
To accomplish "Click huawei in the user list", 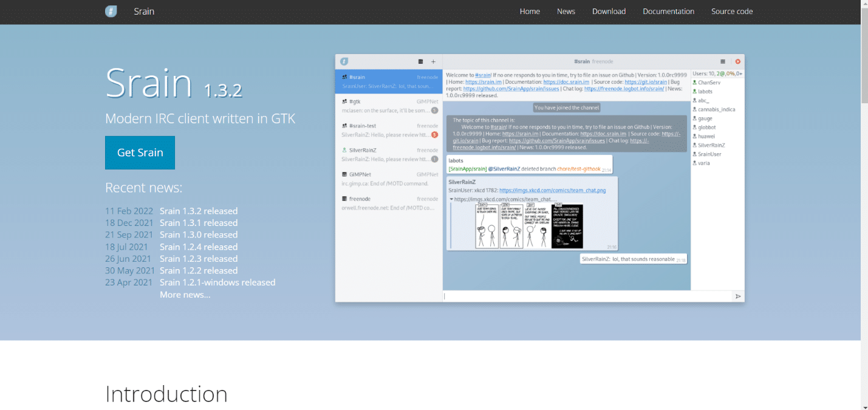I will click(x=706, y=136).
